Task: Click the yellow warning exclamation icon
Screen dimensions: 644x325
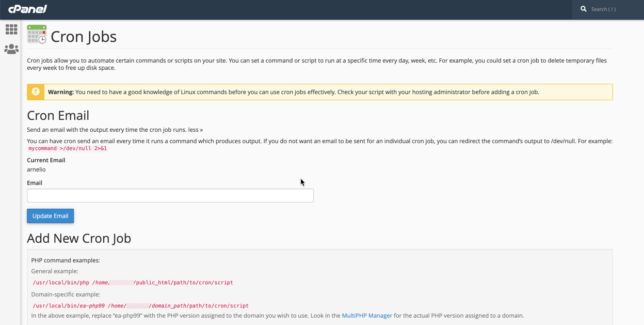Action: [36, 92]
